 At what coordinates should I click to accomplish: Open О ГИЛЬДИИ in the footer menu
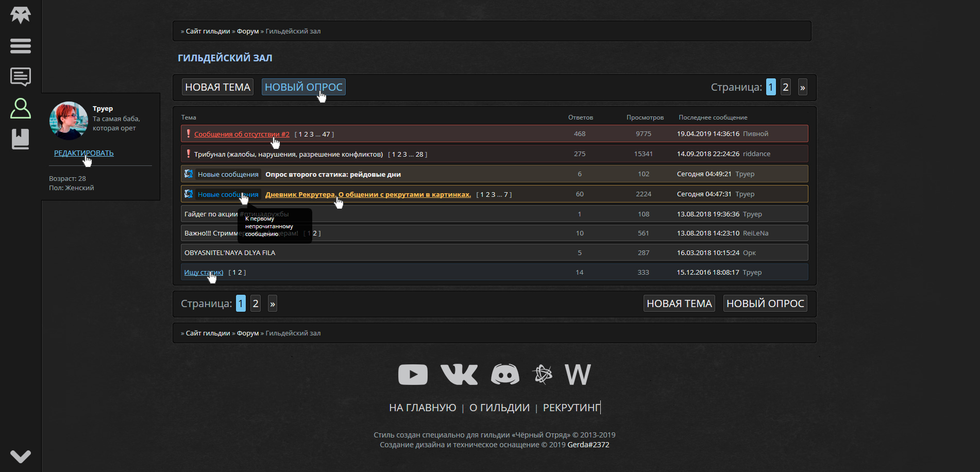(x=499, y=408)
